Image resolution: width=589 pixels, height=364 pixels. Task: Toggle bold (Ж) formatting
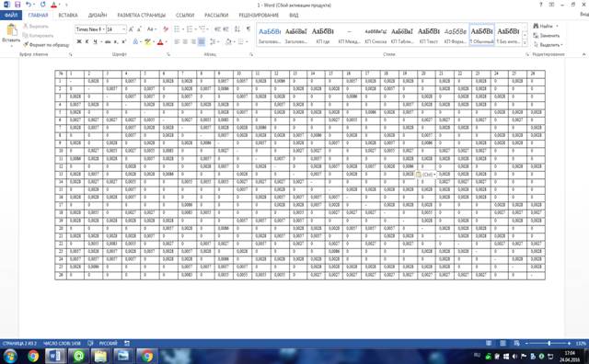click(x=79, y=41)
